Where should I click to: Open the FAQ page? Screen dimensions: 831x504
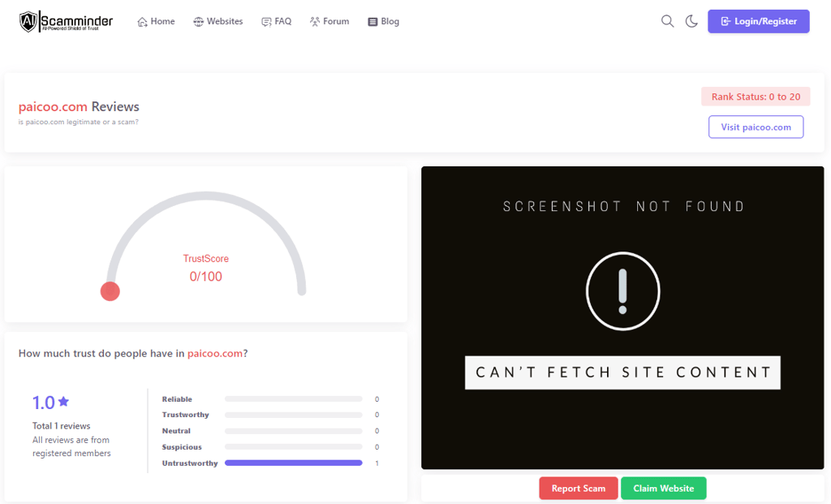click(x=276, y=21)
